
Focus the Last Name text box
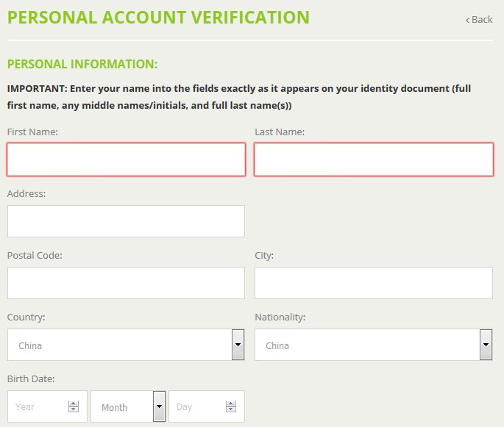pyautogui.click(x=373, y=159)
